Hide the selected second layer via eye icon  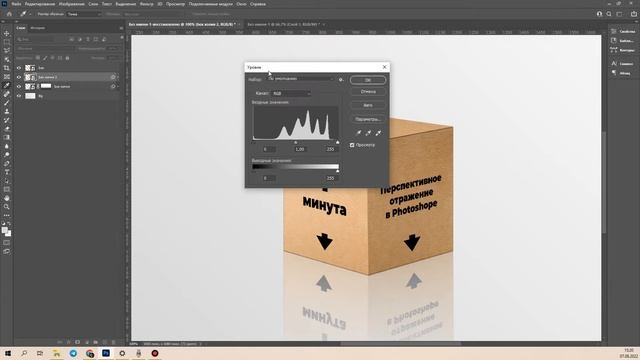click(x=19, y=77)
